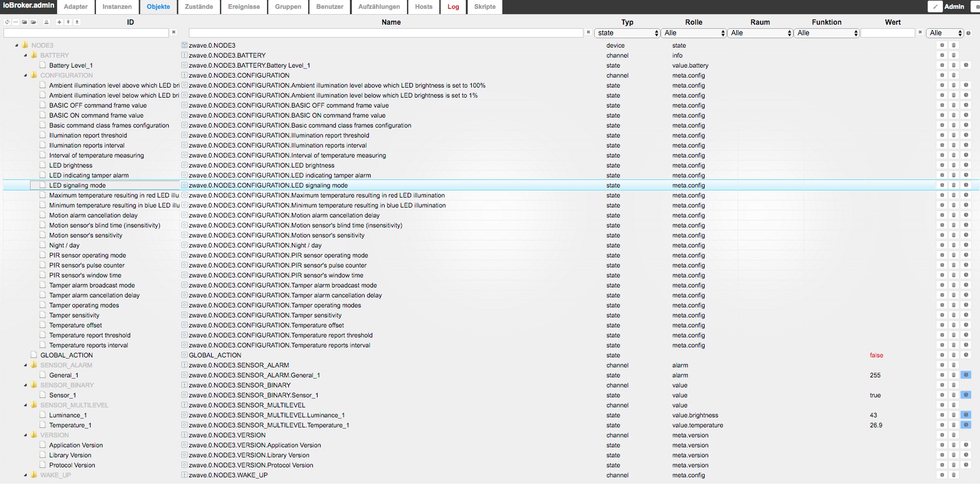Click trash icon for LED signaling mode row
Screen dimensions: 980x485
954,185
